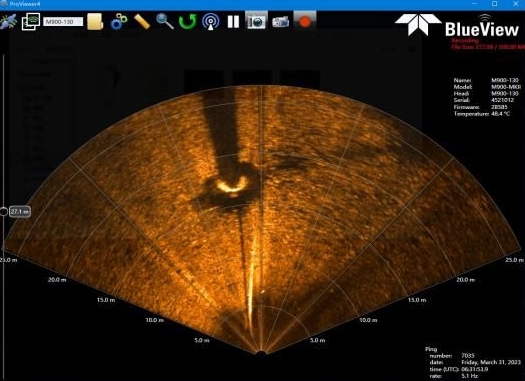The height and width of the screenshot is (381, 525).
Task: Click the bright crescent sonar target
Action: (x=232, y=185)
